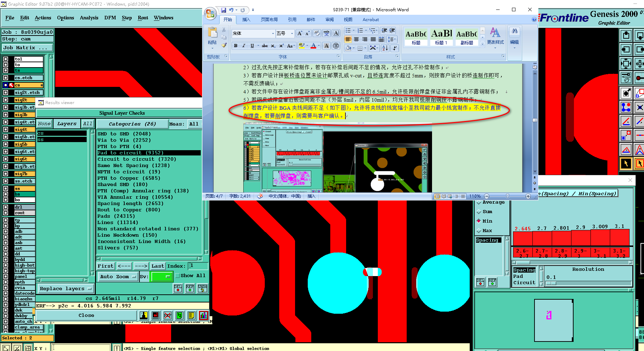Viewport: 644px width, 351px height.
Task: Select the Max radio option
Action: [479, 231]
